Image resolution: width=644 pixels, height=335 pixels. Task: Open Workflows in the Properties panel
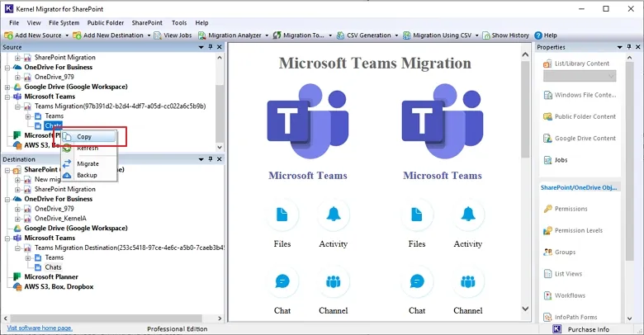click(564, 295)
